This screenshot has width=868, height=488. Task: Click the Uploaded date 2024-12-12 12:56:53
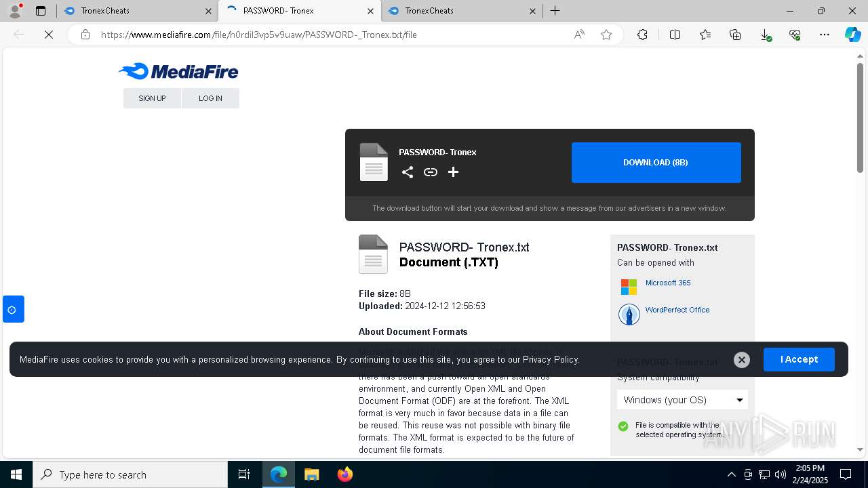click(446, 306)
